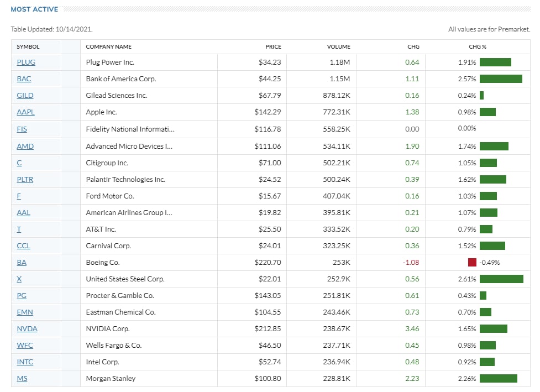Click the $100.80 Morgan Stanley price
Viewport: 540px width, 392px height.
click(x=268, y=379)
